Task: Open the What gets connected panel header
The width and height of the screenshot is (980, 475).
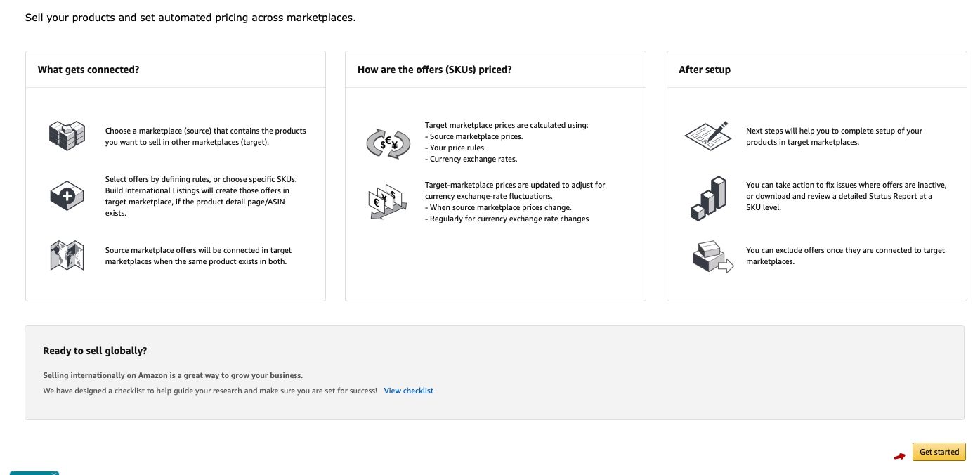Action: [89, 70]
